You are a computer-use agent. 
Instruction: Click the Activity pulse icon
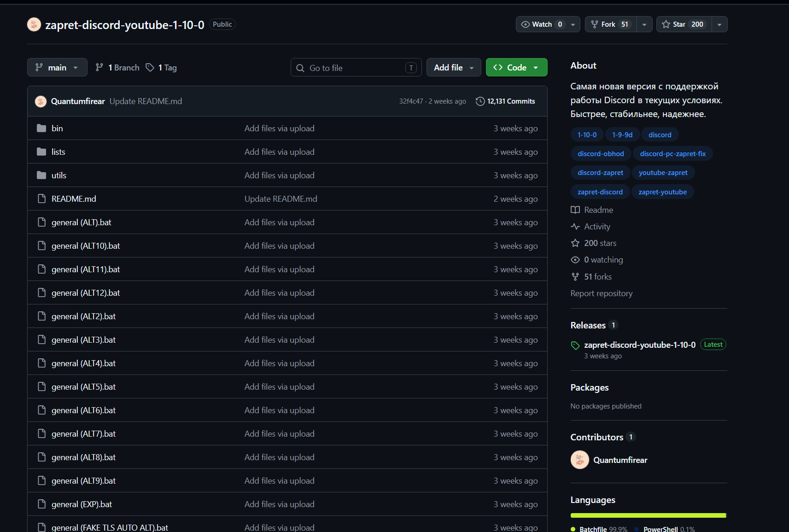click(x=575, y=227)
